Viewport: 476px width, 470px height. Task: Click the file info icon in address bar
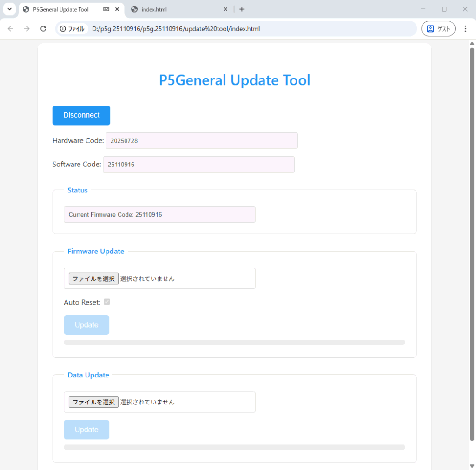pos(63,29)
